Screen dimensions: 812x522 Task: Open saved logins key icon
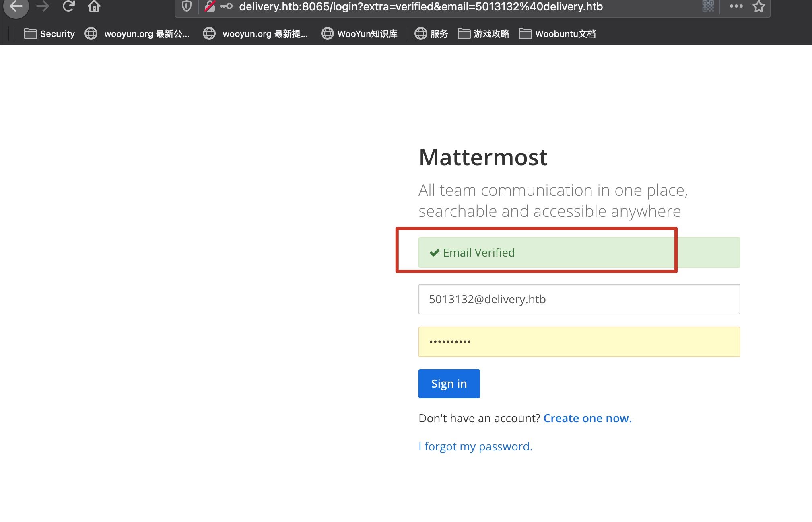(226, 6)
